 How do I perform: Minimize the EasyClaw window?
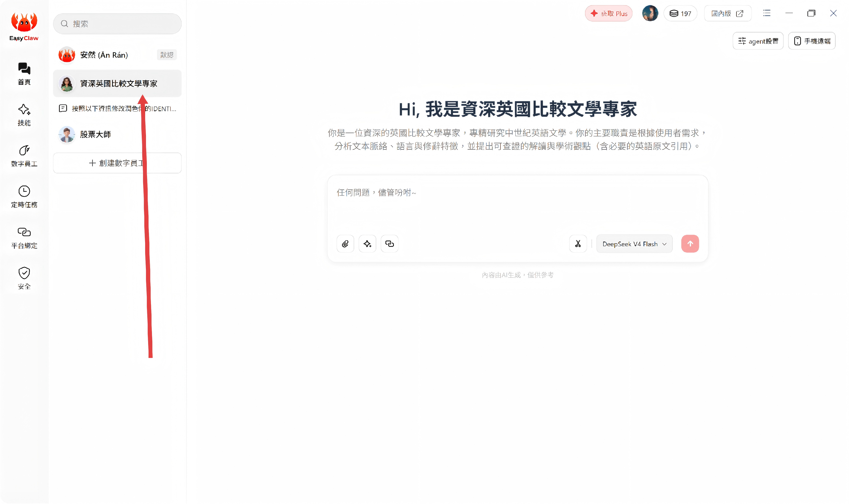point(789,13)
